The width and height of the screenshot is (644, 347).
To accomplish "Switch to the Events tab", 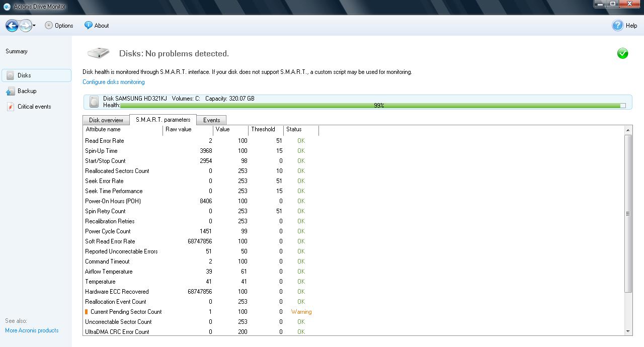I will pyautogui.click(x=211, y=120).
